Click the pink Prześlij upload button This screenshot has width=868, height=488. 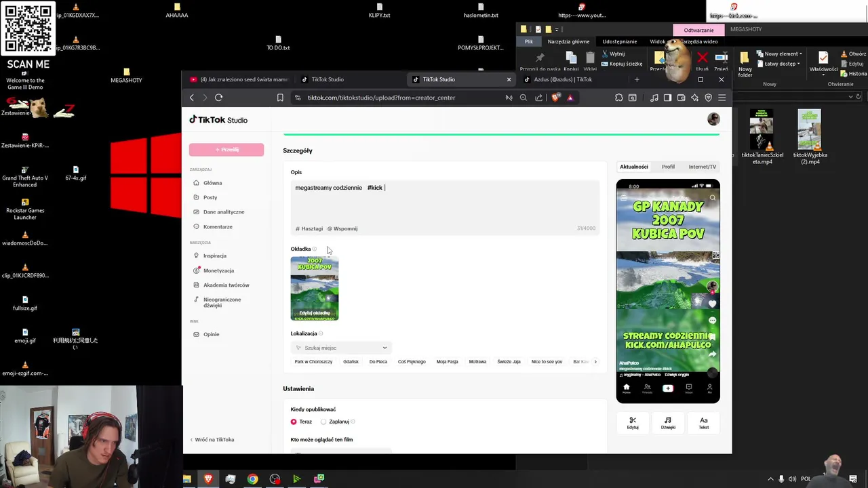(x=226, y=149)
